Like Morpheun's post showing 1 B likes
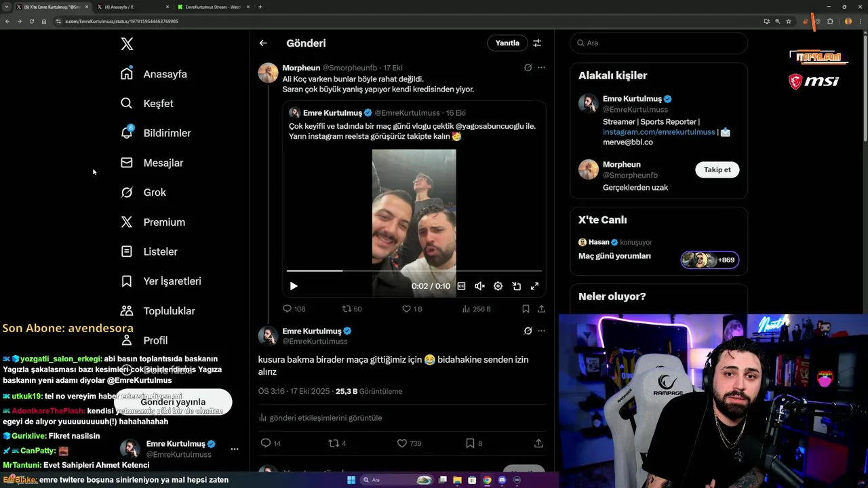 [412, 308]
